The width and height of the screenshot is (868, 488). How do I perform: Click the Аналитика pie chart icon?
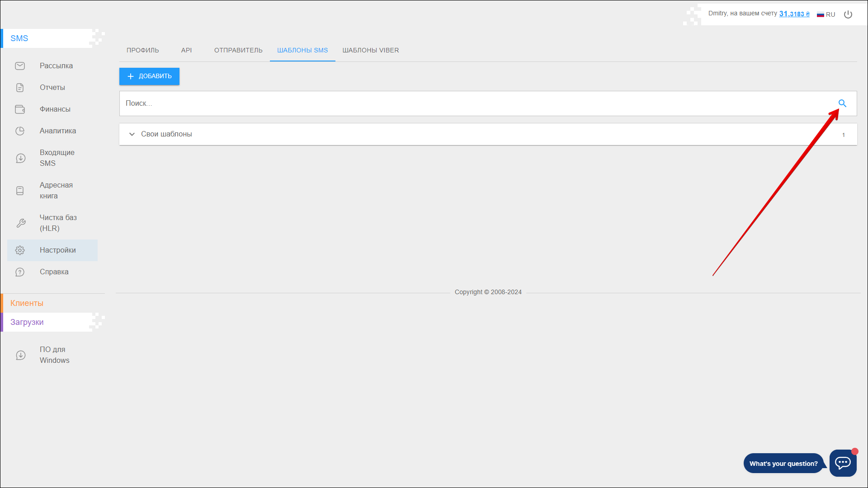point(20,131)
